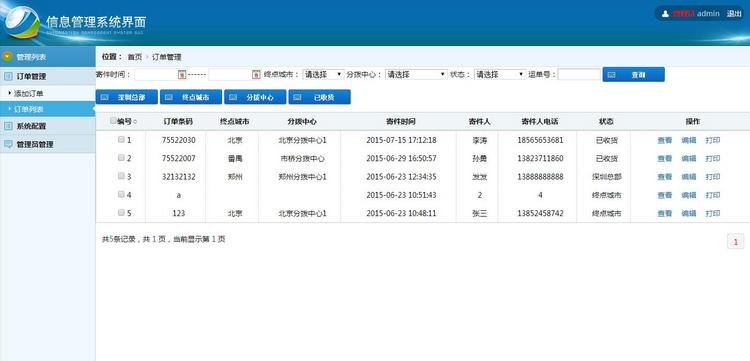
Task: Click 查看 for the order with barcode a
Action: pyautogui.click(x=664, y=195)
